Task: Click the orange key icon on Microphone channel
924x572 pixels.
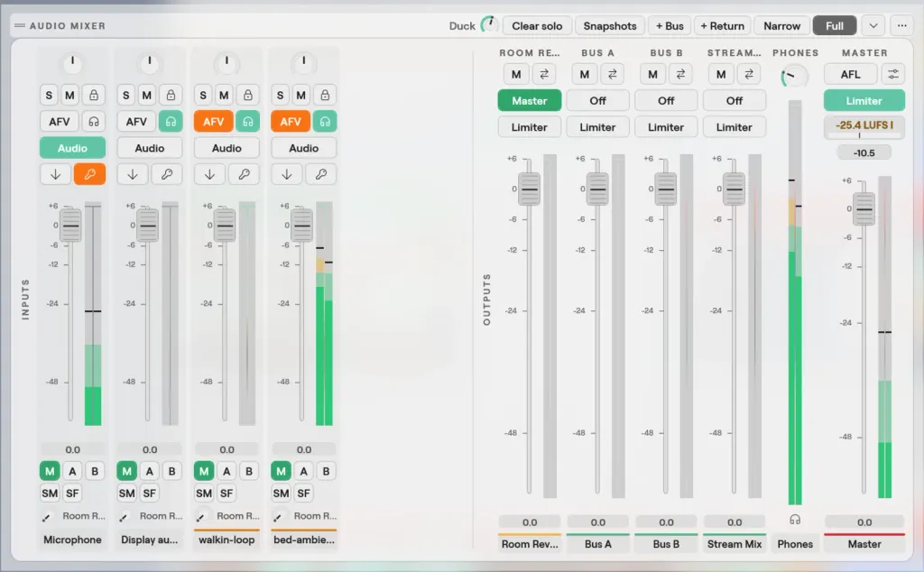Action: pos(89,174)
